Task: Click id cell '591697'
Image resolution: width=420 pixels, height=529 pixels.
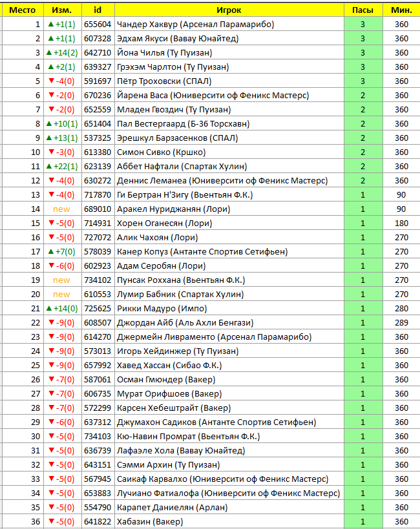Action: (x=98, y=81)
